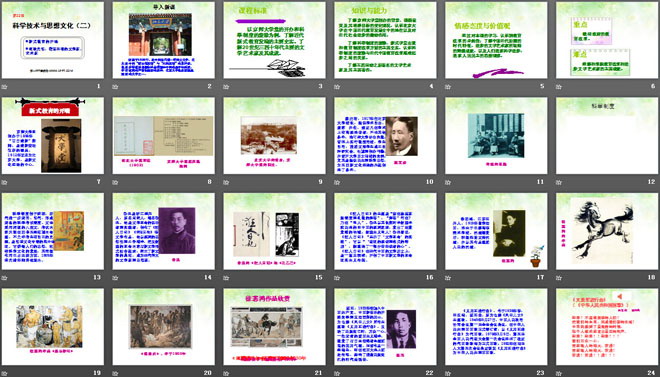
Task: Select slide 2 with the gate photograph
Action: [163, 40]
